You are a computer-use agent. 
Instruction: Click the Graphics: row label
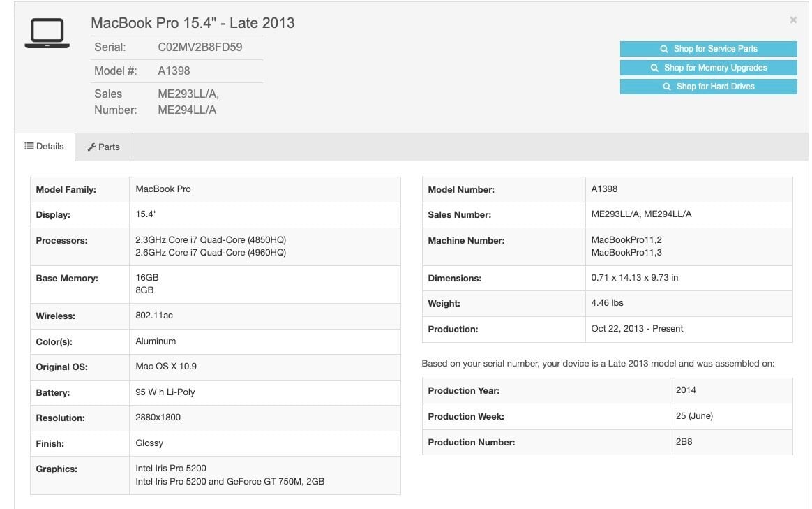pyautogui.click(x=57, y=469)
